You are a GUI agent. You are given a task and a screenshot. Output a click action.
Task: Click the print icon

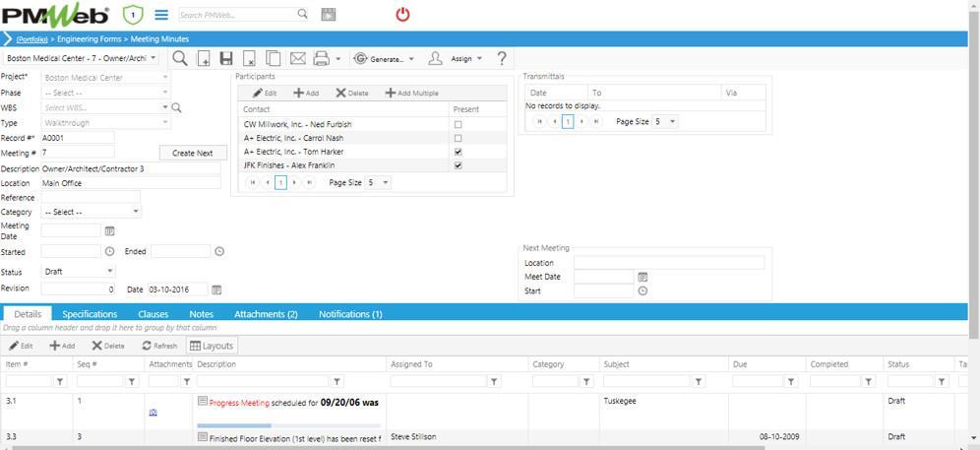(321, 59)
